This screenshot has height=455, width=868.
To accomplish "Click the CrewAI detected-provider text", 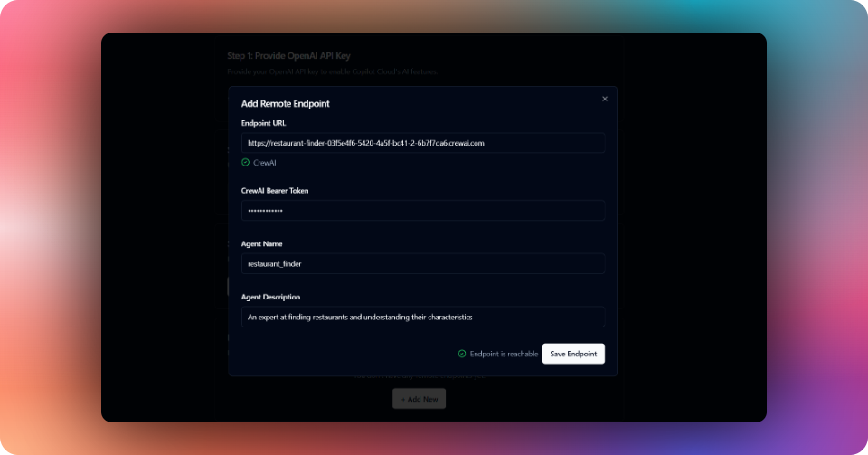I will 265,163.
